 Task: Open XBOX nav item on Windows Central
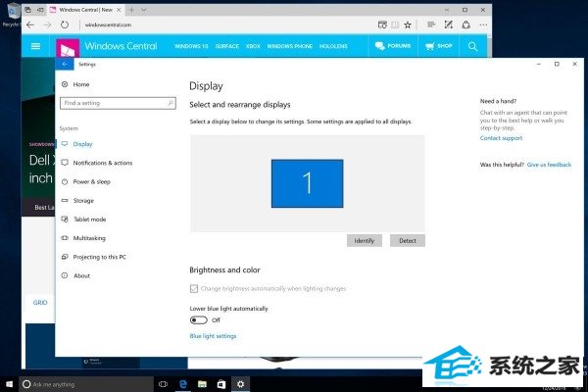click(x=253, y=46)
